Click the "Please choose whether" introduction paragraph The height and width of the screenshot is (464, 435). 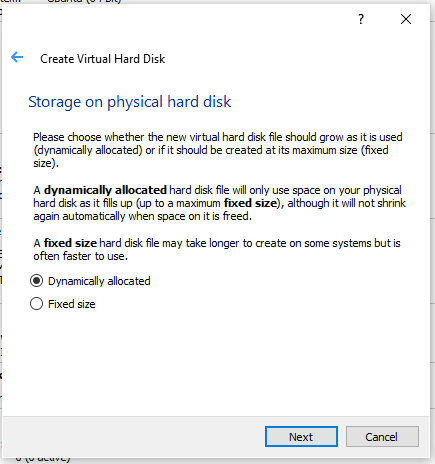pos(218,150)
